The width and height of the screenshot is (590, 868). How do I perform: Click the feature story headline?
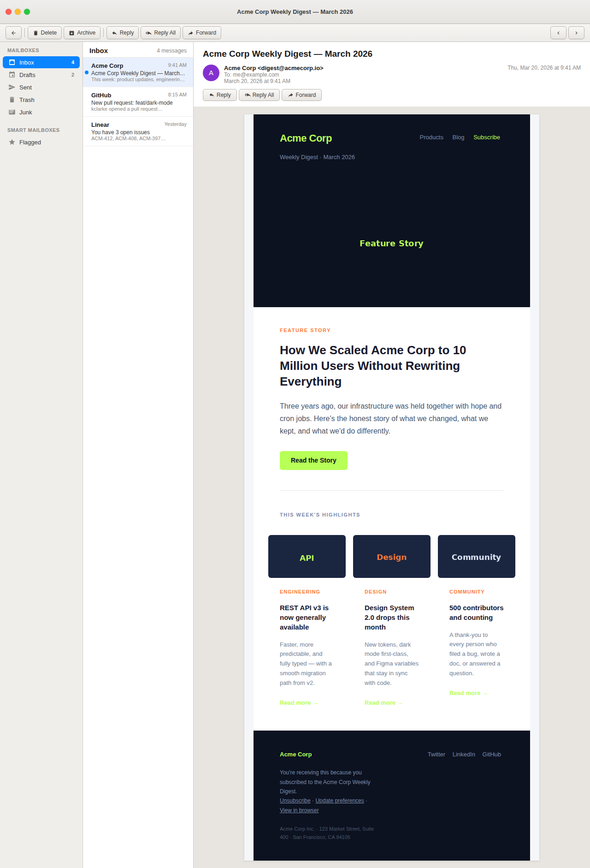pos(373,366)
